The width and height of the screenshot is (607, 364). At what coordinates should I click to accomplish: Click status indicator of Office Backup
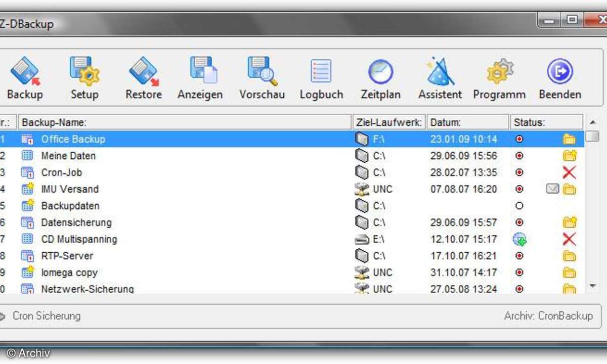pos(519,139)
